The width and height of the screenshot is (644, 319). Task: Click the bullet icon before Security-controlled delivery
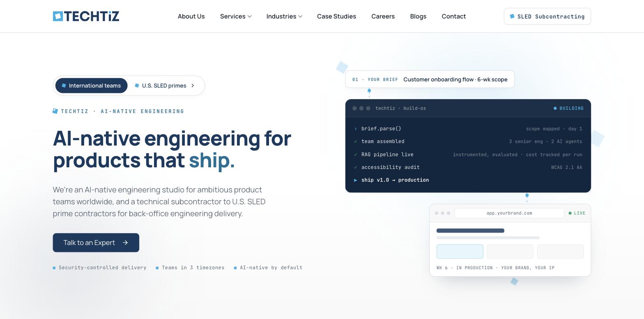54,268
